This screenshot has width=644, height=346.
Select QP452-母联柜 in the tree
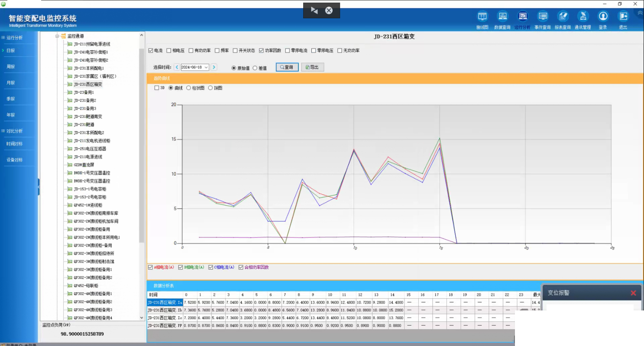86,286
